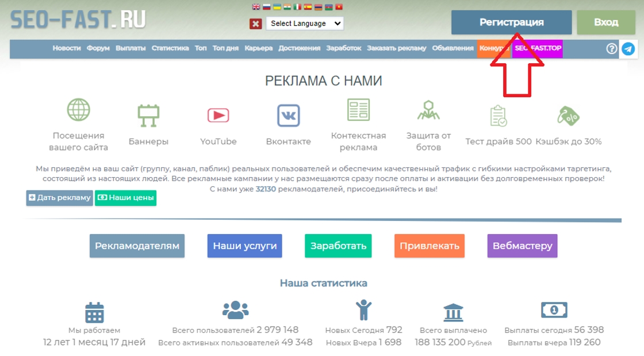Click the Armenian flag icon
Image resolution: width=644 pixels, height=356 pixels.
click(x=318, y=7)
